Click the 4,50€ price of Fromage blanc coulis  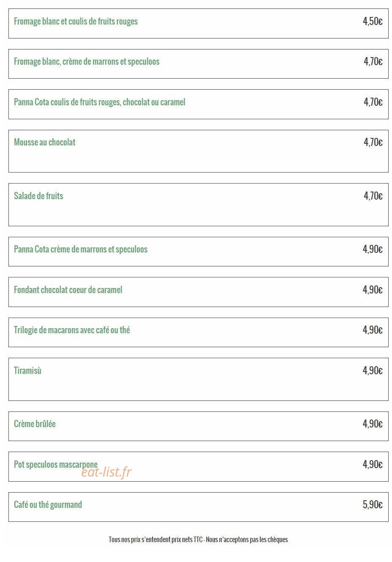pyautogui.click(x=373, y=21)
